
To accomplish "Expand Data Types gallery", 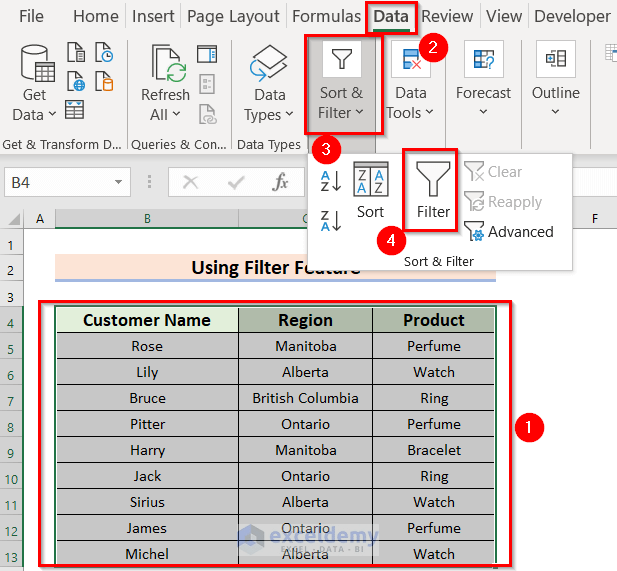I will 269,83.
